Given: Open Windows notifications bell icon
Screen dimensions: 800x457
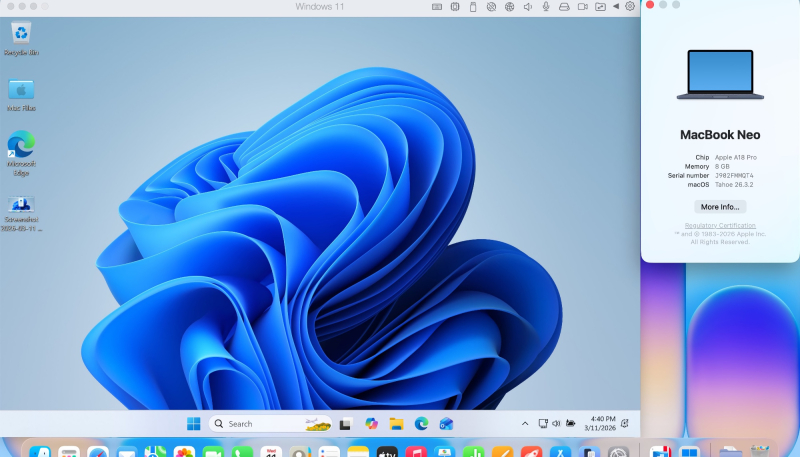Looking at the screenshot, I should [625, 423].
